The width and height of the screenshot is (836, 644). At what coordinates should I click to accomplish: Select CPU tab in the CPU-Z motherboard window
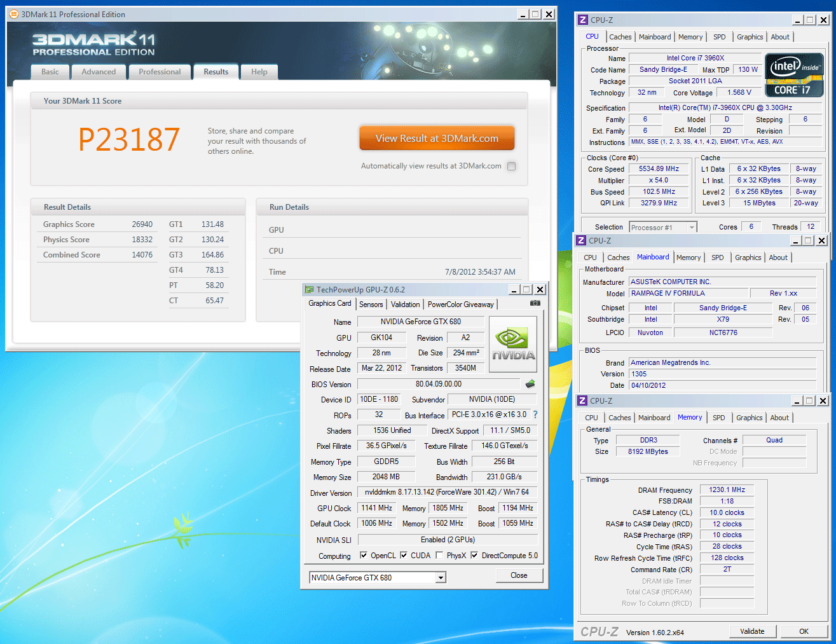click(591, 257)
